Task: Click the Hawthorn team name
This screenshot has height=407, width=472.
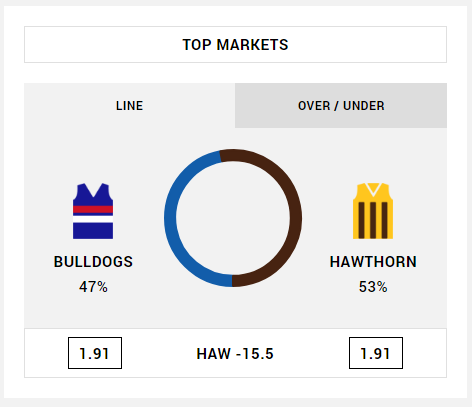Action: (x=373, y=262)
